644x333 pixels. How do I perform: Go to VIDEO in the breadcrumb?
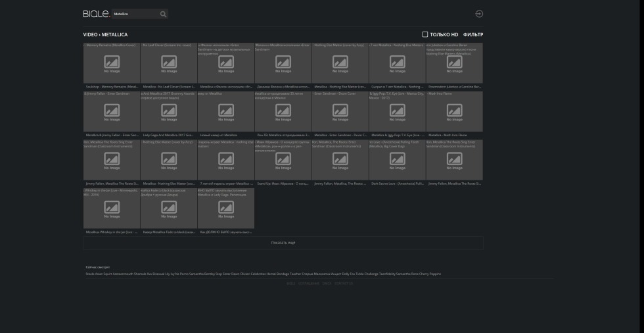click(x=90, y=34)
